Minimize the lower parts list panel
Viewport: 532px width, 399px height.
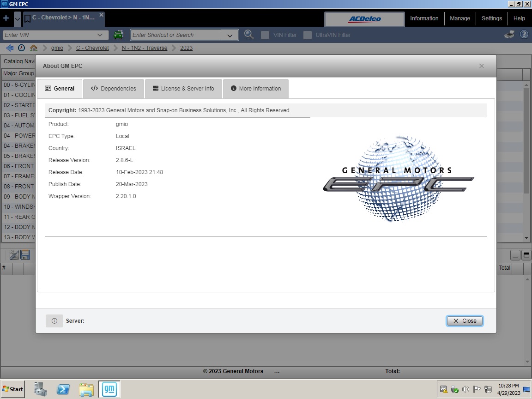515,255
